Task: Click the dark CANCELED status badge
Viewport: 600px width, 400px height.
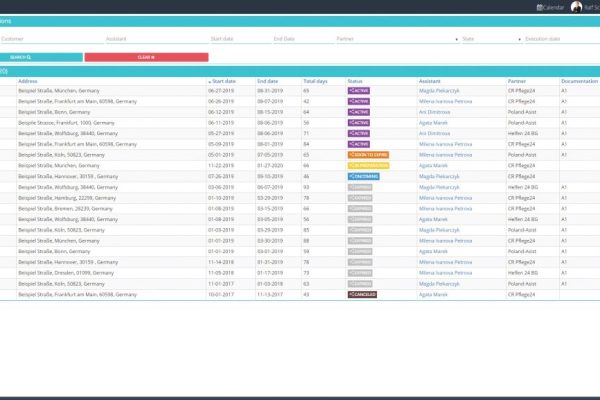Action: pyautogui.click(x=362, y=295)
